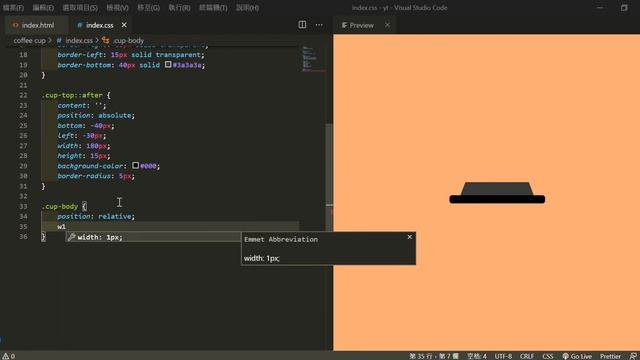Open the Terminal (T) menu
Screen dimensions: 640x360
(213, 8)
